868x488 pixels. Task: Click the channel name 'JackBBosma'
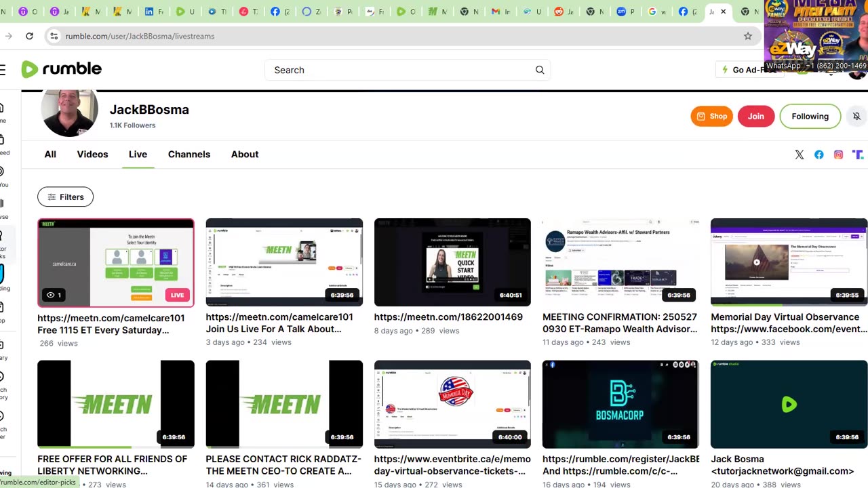click(149, 110)
